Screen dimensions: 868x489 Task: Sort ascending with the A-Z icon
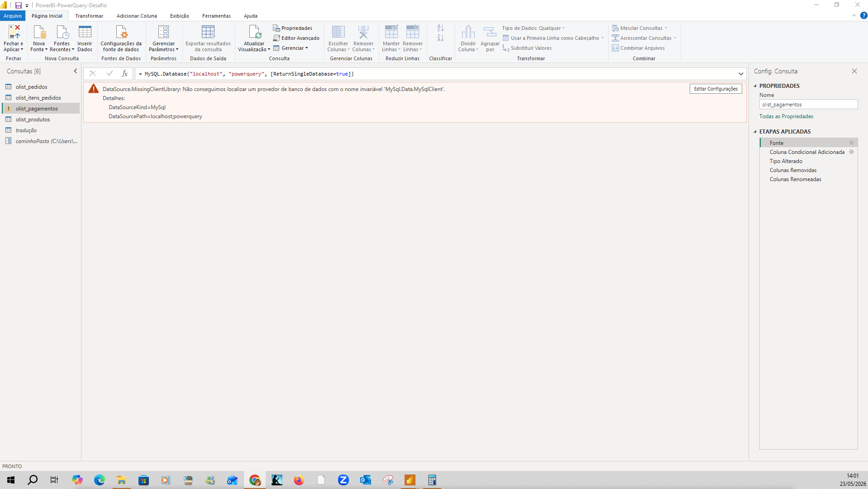coord(440,28)
